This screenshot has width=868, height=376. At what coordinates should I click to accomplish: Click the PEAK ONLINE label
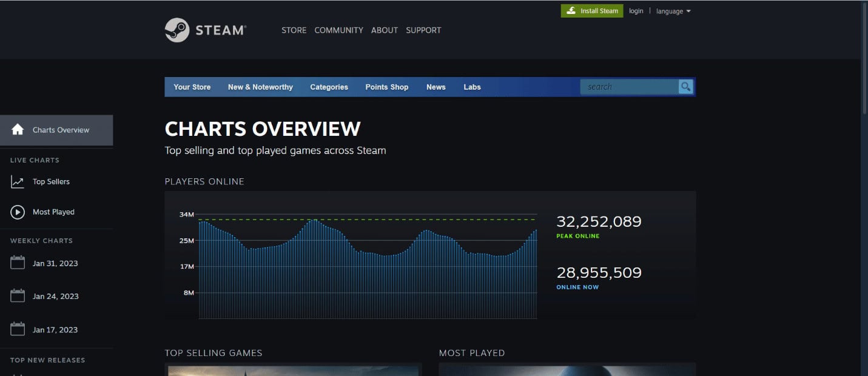[577, 236]
